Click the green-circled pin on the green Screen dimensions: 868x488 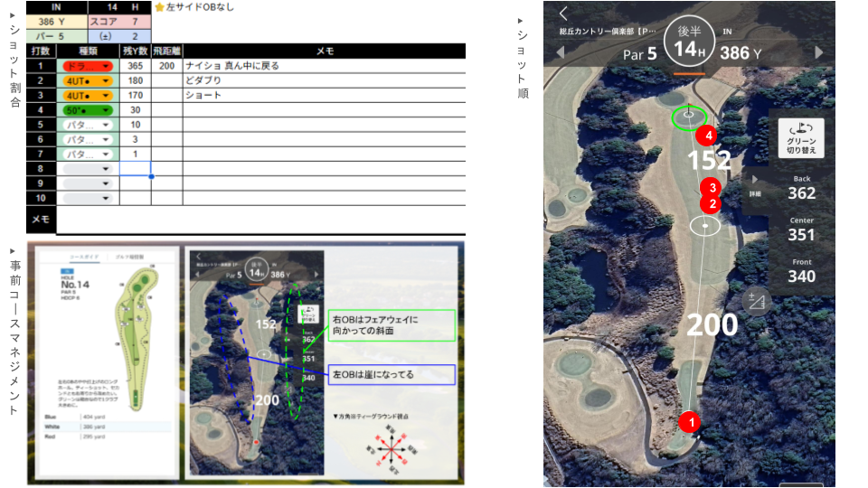click(x=690, y=117)
